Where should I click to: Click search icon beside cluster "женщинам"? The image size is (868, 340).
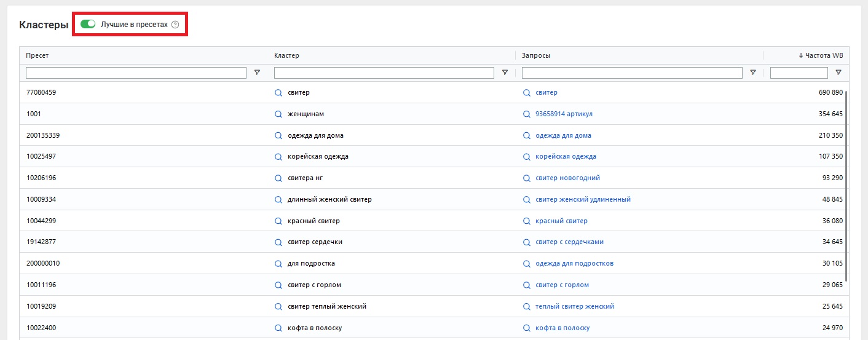coord(278,114)
